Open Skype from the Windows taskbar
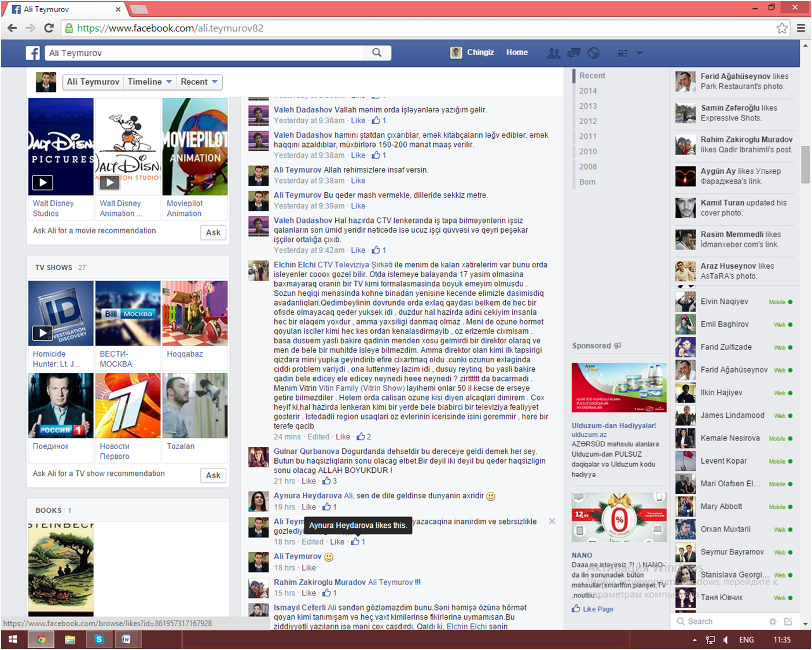 point(99,640)
